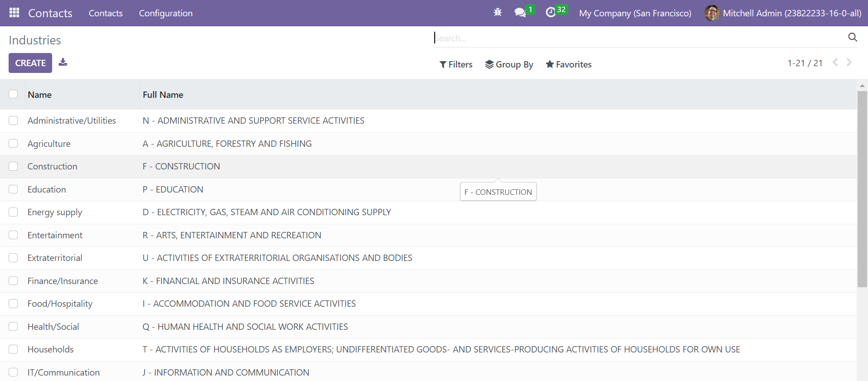Expand the Filters dropdown
868x381 pixels.
(456, 64)
